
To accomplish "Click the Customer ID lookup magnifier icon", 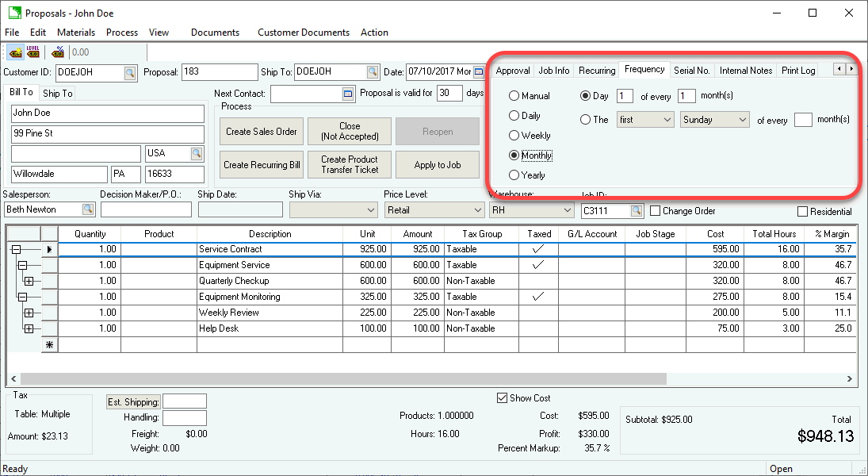I will [x=130, y=72].
